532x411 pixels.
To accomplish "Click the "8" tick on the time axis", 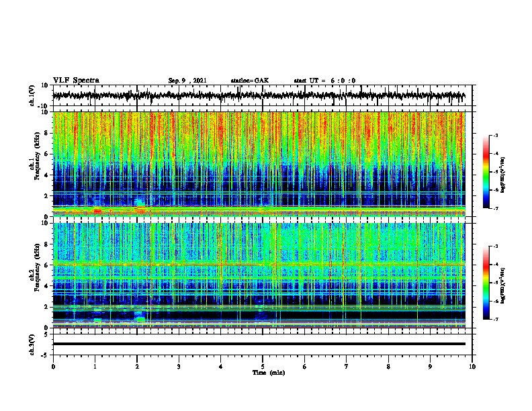I will pos(388,367).
